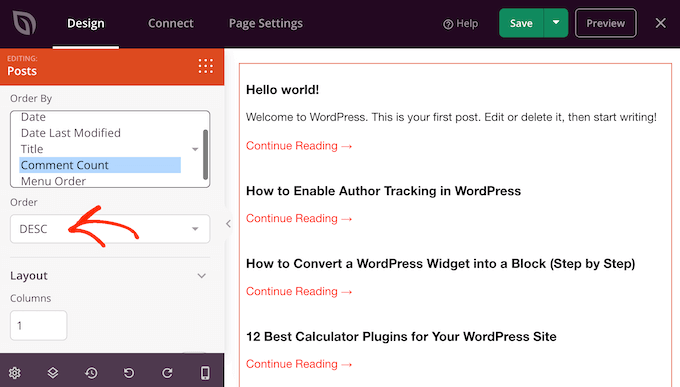This screenshot has height=387, width=680.
Task: Click the Help question mark icon
Action: [x=448, y=24]
